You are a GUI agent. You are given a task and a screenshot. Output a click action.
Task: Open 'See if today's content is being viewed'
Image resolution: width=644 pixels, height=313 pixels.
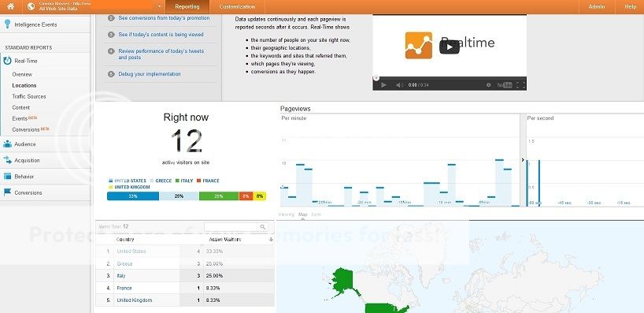point(161,35)
